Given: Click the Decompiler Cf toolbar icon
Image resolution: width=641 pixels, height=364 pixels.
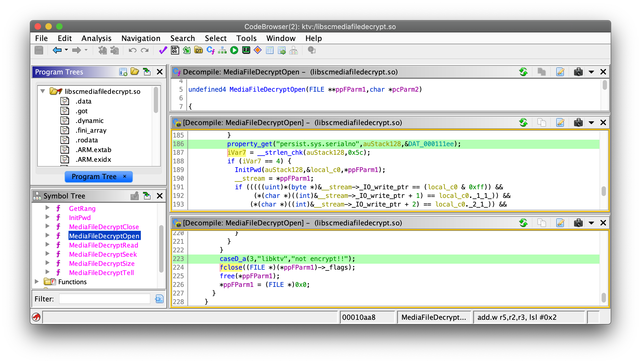Looking at the screenshot, I should click(210, 50).
